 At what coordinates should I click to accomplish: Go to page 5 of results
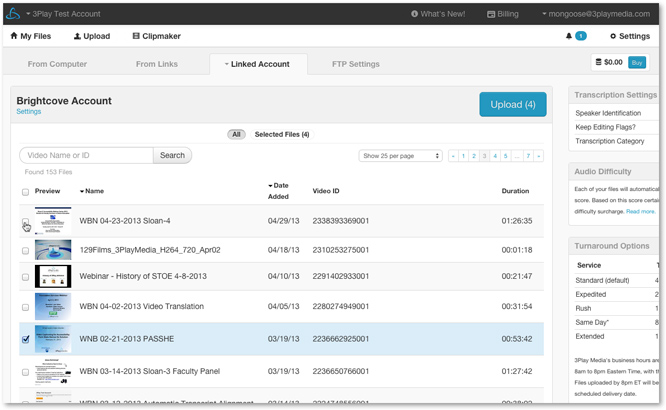coord(505,156)
